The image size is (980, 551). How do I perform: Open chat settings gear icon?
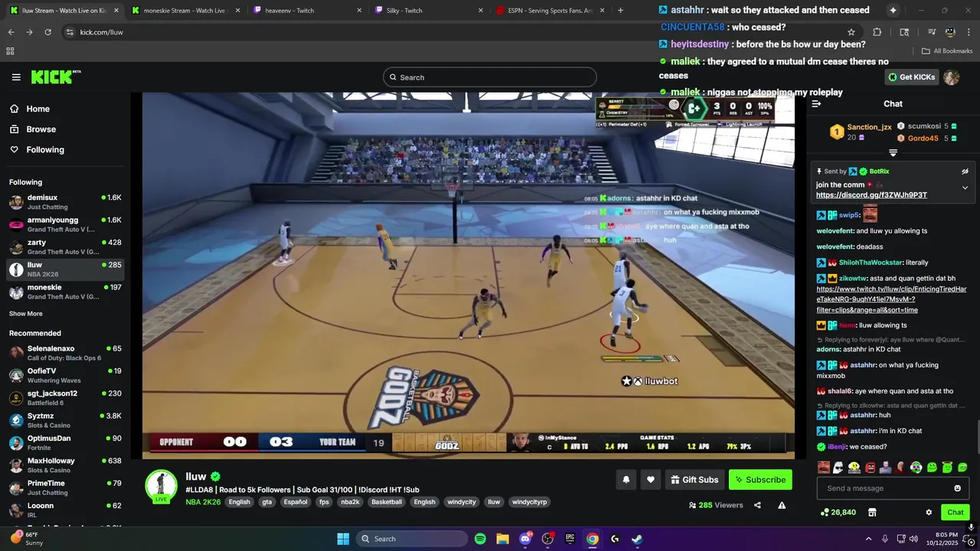point(929,512)
